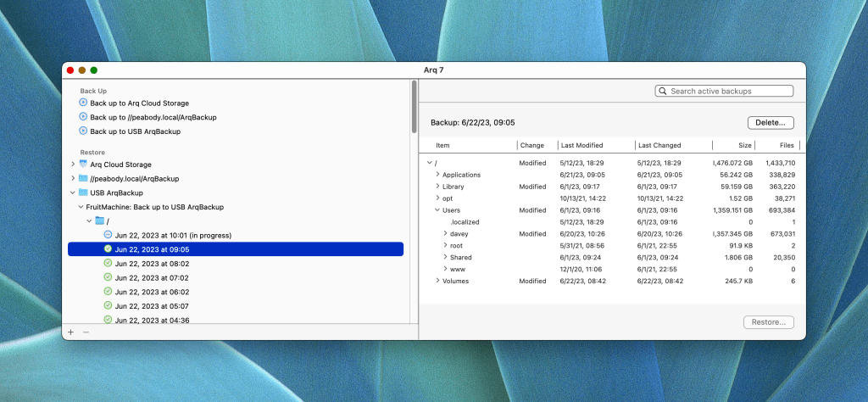868x402 pixels.
Task: Click play icon beside Back up to //peabody.local/ArqBackup
Action: [x=83, y=117]
